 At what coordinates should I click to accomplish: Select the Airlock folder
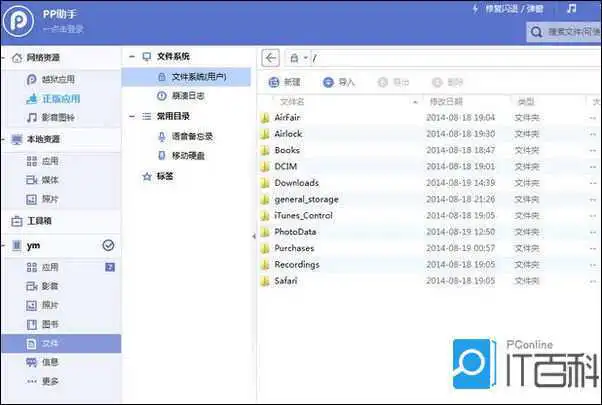pyautogui.click(x=288, y=134)
